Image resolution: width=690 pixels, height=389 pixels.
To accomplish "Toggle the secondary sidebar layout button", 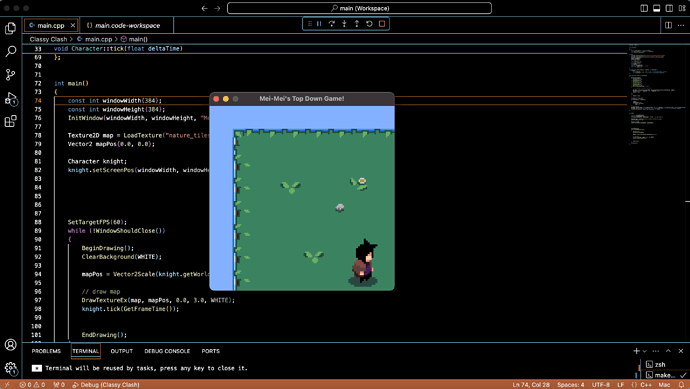I will [x=669, y=8].
